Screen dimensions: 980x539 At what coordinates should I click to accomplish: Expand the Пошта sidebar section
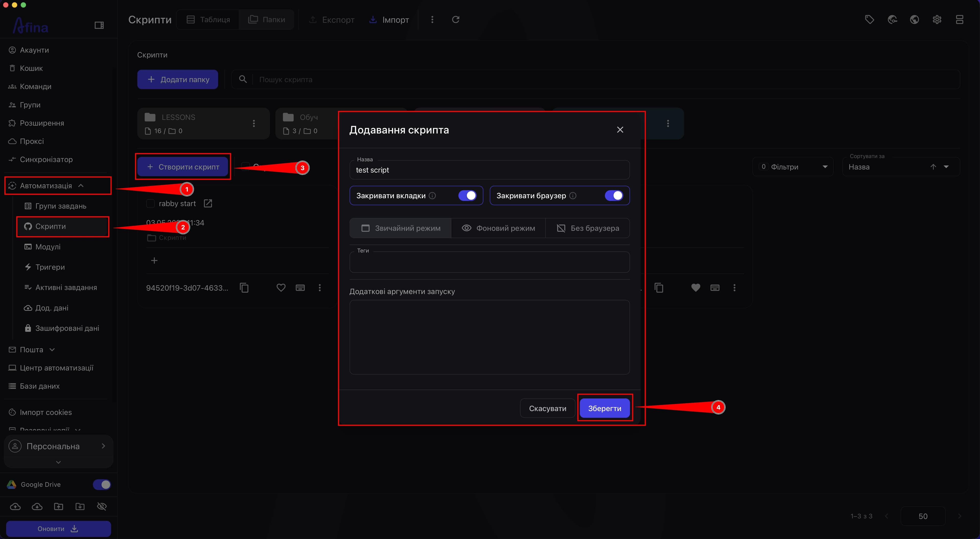coord(32,350)
